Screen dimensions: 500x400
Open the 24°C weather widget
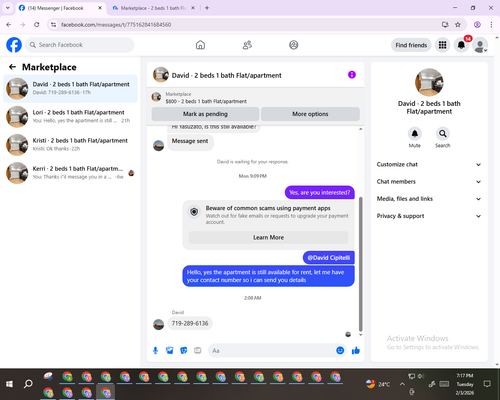point(378,384)
